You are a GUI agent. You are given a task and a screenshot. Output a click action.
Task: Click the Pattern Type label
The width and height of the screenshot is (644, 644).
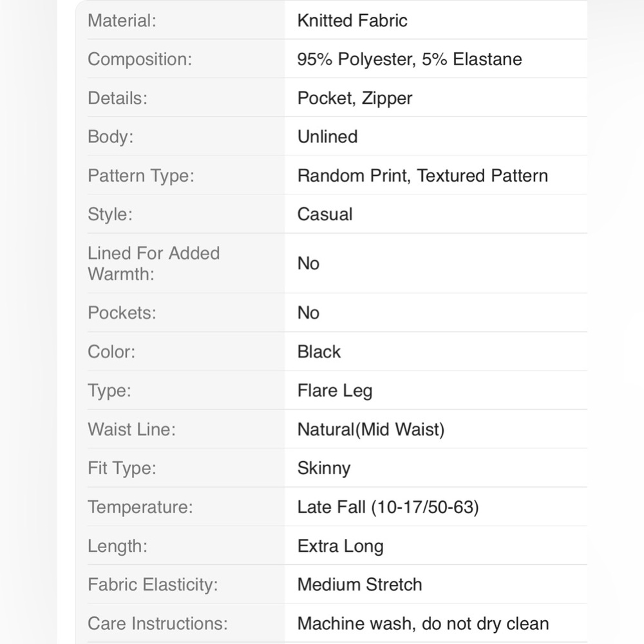pyautogui.click(x=141, y=176)
